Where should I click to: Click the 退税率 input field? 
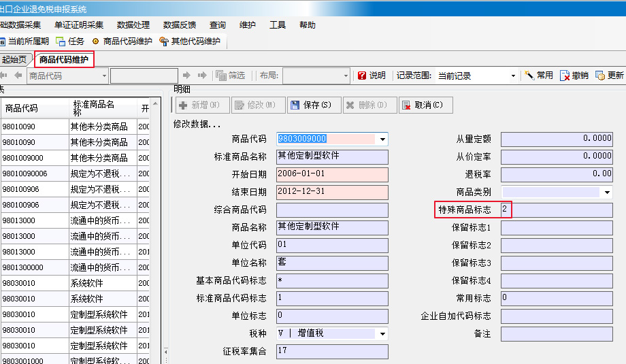(557, 174)
